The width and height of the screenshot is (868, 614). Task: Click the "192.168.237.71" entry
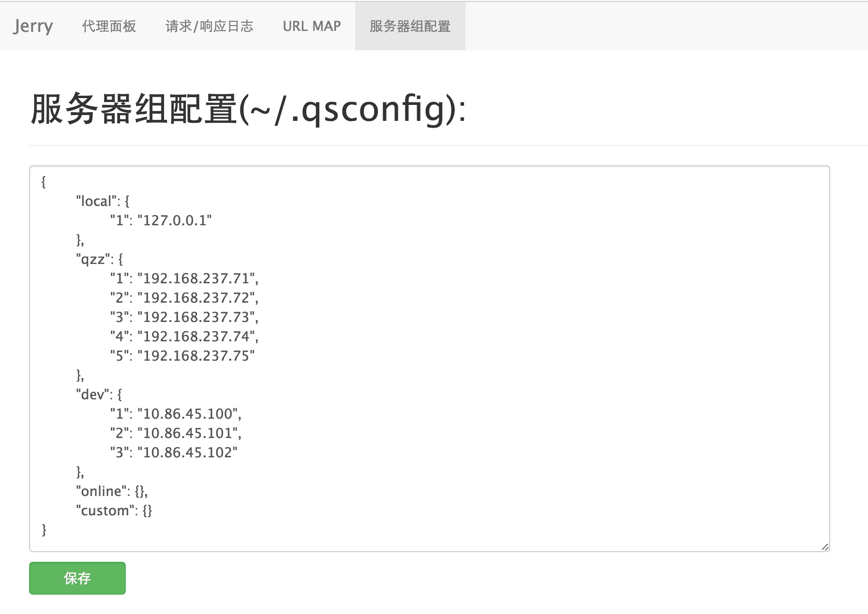tap(197, 278)
